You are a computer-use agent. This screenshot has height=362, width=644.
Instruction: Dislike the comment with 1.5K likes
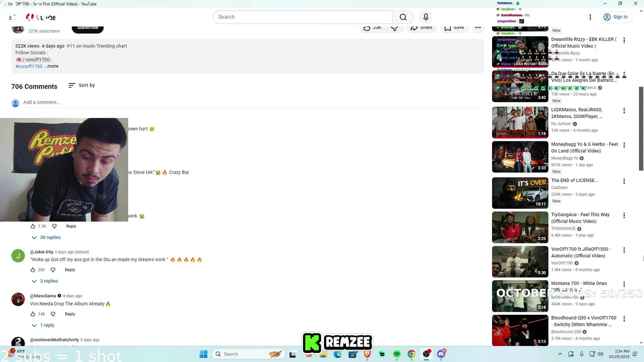54,226
